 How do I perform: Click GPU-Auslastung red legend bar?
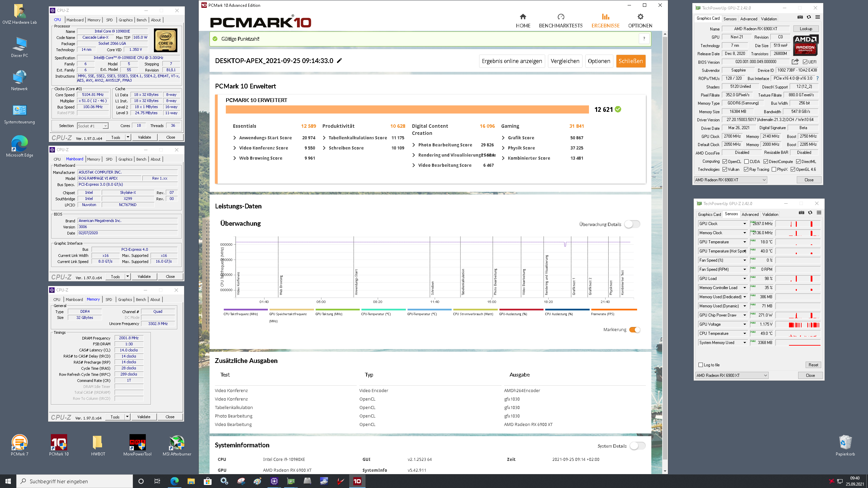[521, 309]
